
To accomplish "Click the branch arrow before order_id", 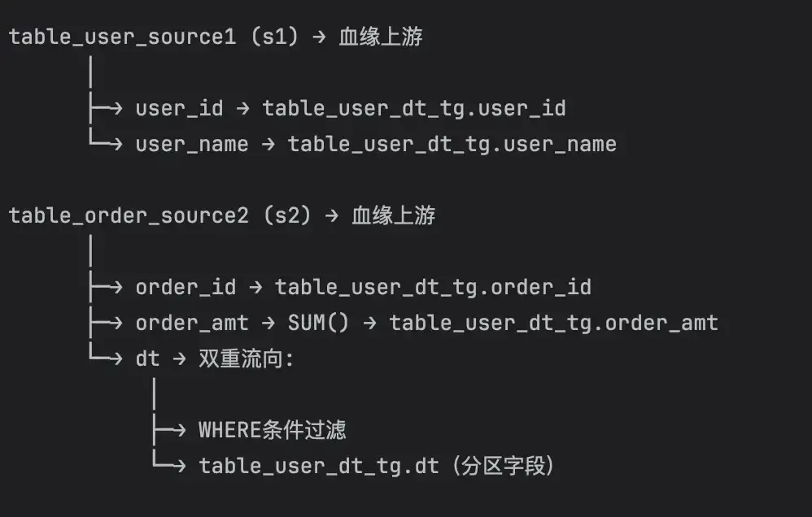I will (x=106, y=287).
